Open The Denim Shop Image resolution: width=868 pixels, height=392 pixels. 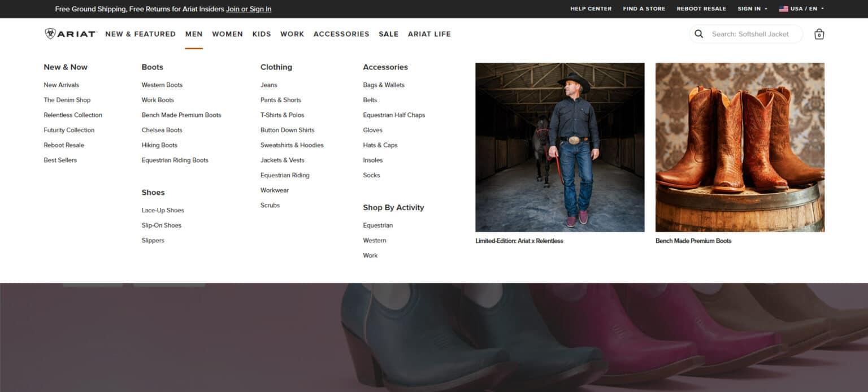point(67,100)
